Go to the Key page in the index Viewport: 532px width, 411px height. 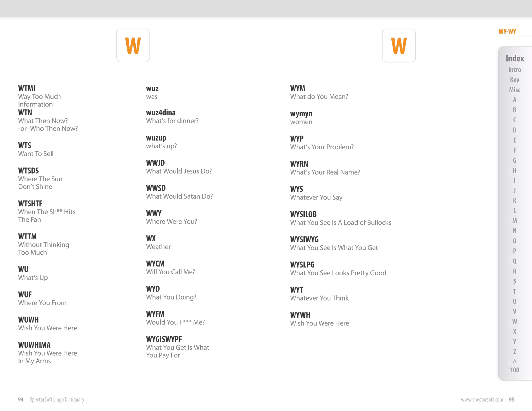pos(514,80)
